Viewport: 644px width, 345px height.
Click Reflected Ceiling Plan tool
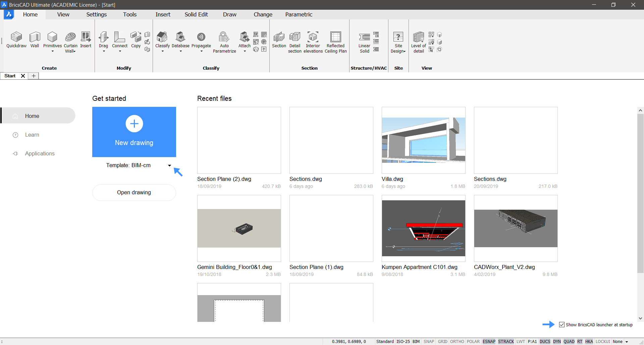click(x=336, y=42)
